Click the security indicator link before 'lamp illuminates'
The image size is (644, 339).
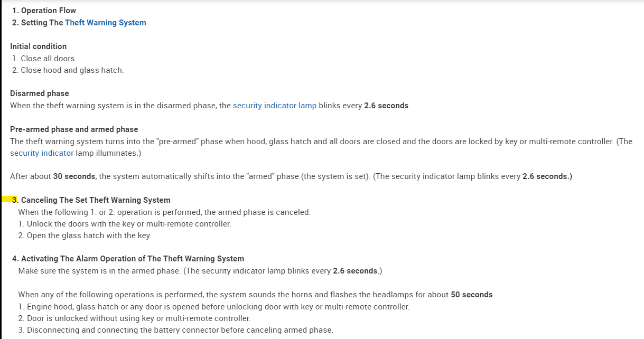click(x=42, y=153)
